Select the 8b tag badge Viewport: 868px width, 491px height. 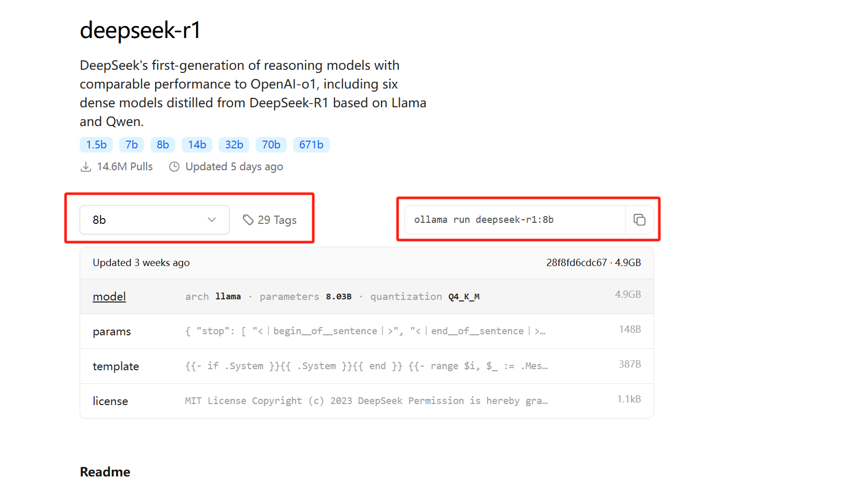163,145
